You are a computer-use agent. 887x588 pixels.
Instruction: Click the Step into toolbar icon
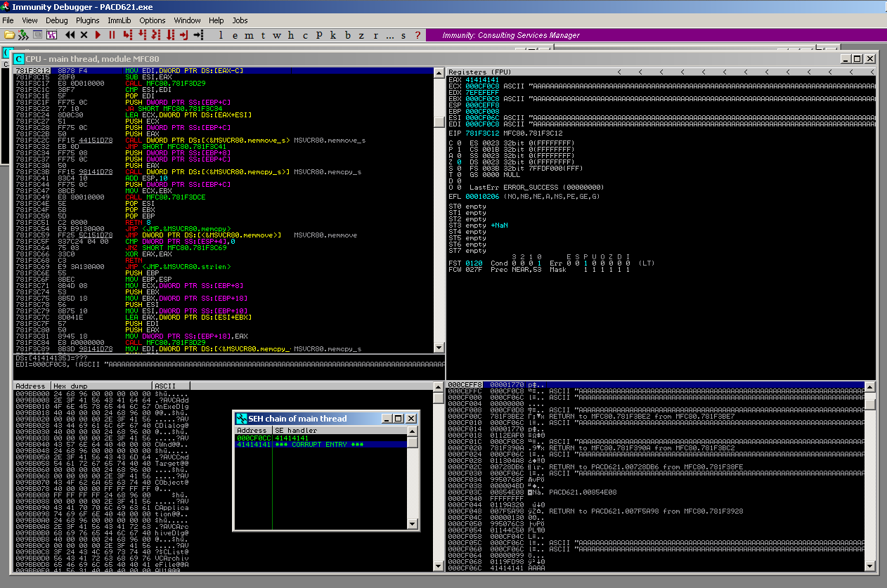(x=128, y=34)
